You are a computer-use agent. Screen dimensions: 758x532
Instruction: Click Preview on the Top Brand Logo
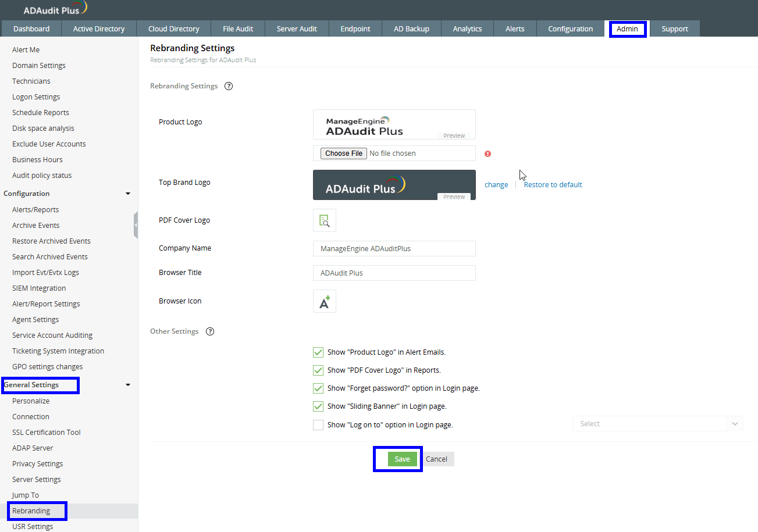tap(454, 197)
